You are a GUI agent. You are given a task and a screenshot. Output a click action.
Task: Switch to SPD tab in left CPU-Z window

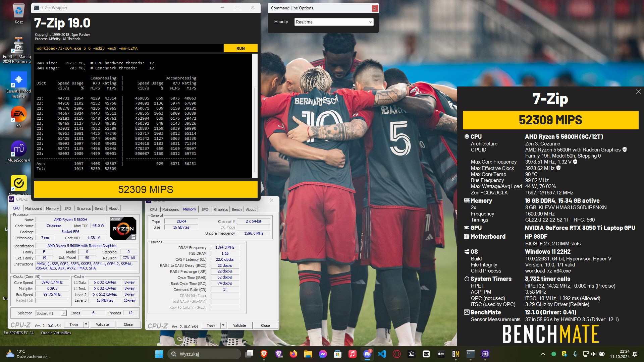(68, 208)
